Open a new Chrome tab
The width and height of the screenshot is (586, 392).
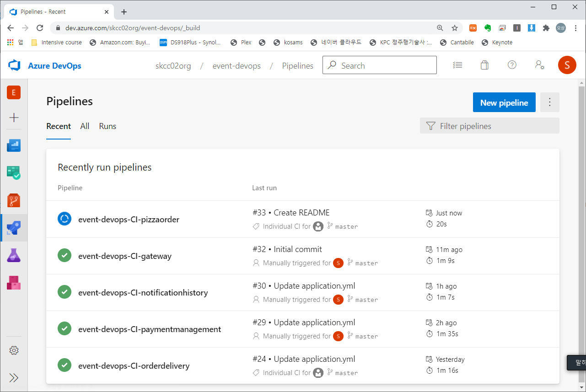124,12
